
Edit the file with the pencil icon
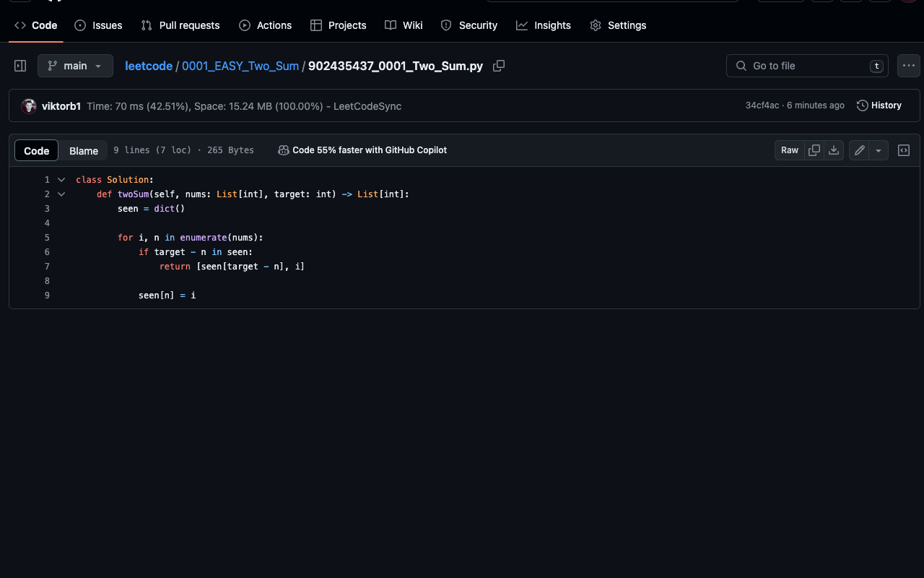click(x=859, y=150)
